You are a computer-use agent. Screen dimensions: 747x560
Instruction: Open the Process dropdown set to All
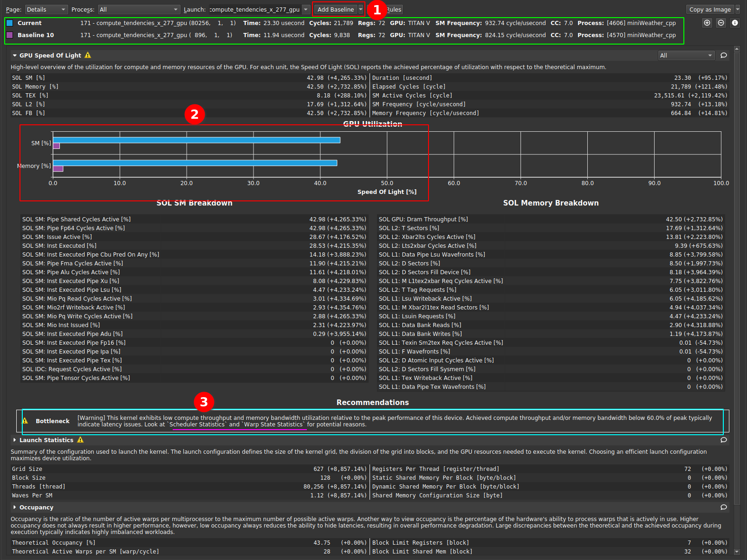click(x=138, y=9)
